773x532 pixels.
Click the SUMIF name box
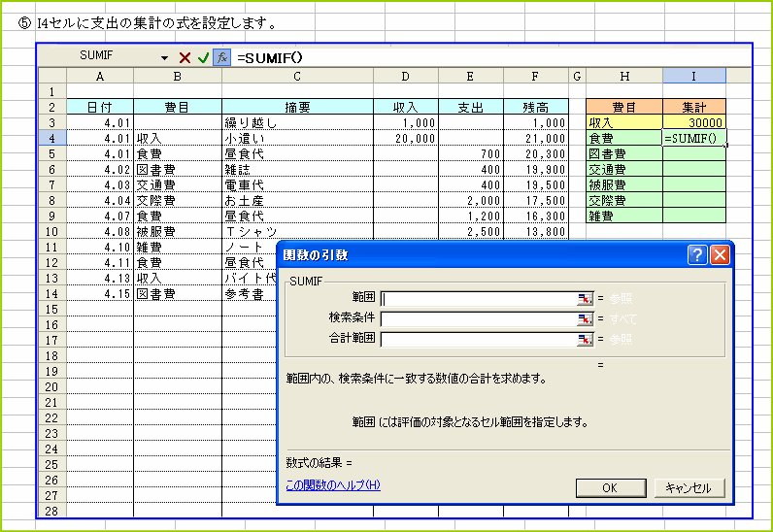[99, 55]
